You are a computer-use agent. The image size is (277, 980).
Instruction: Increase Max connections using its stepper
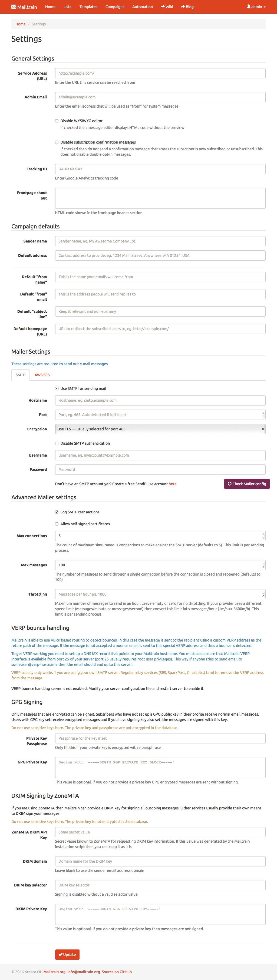[263, 534]
